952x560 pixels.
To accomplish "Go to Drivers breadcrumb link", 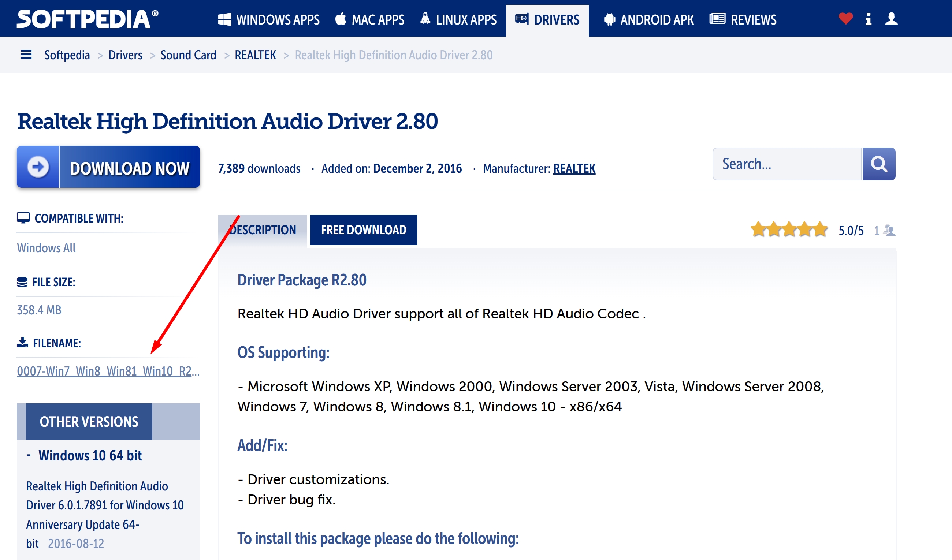I will 125,55.
